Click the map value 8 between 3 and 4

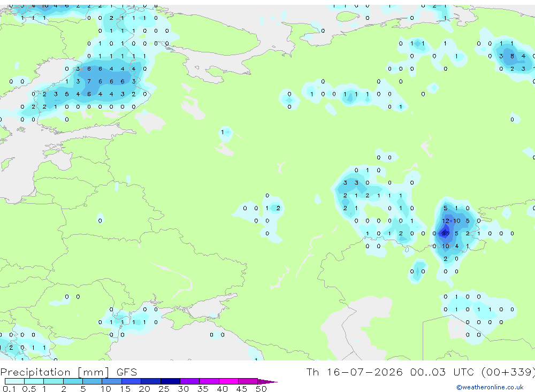[512, 56]
